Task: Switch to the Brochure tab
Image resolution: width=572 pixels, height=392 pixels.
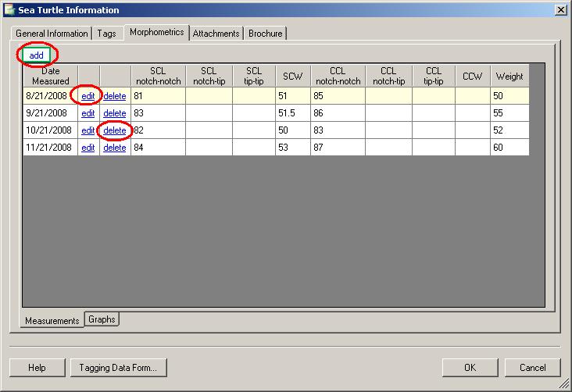Action: pos(266,34)
